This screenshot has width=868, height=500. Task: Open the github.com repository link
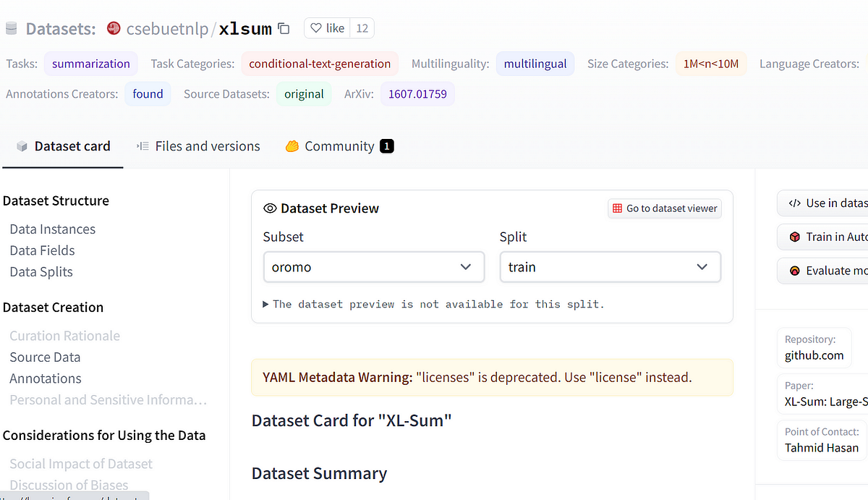pyautogui.click(x=814, y=355)
